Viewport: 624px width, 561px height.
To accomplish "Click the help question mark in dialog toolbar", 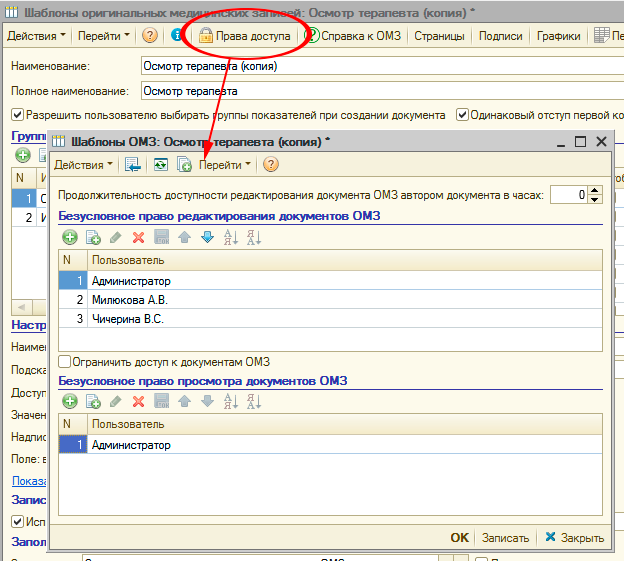I will click(x=270, y=164).
